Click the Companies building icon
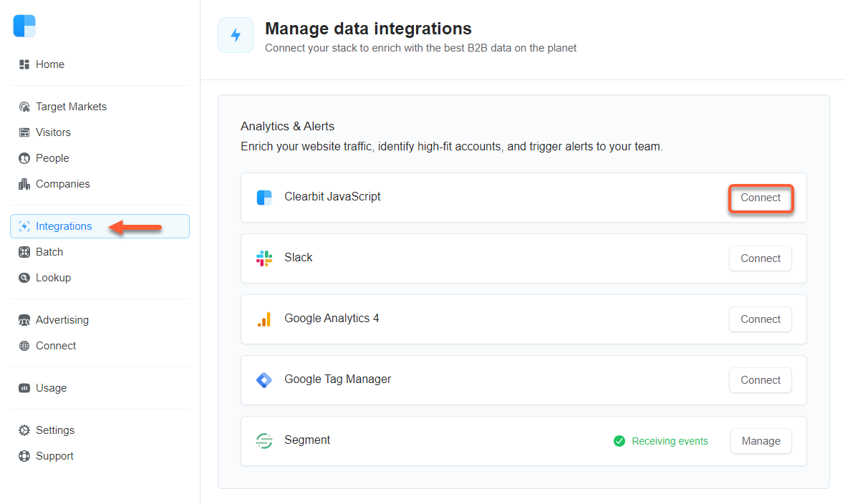The width and height of the screenshot is (845, 504). coord(24,185)
